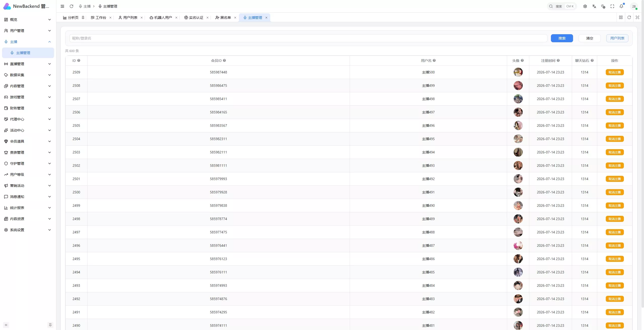Viewport: 644px width, 330px height.
Task: Expand the 系统设置 sidebar menu
Action: (x=28, y=230)
